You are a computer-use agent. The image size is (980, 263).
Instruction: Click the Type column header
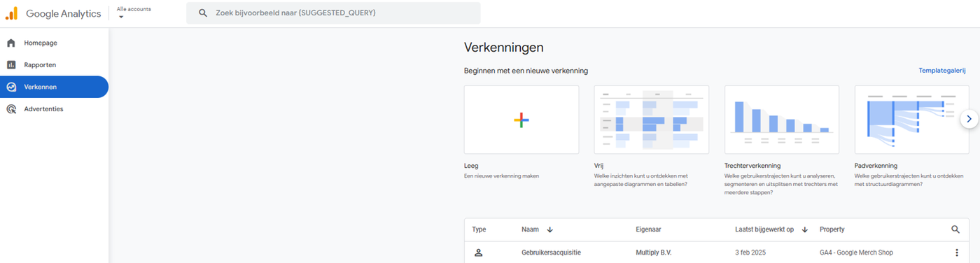tap(479, 229)
